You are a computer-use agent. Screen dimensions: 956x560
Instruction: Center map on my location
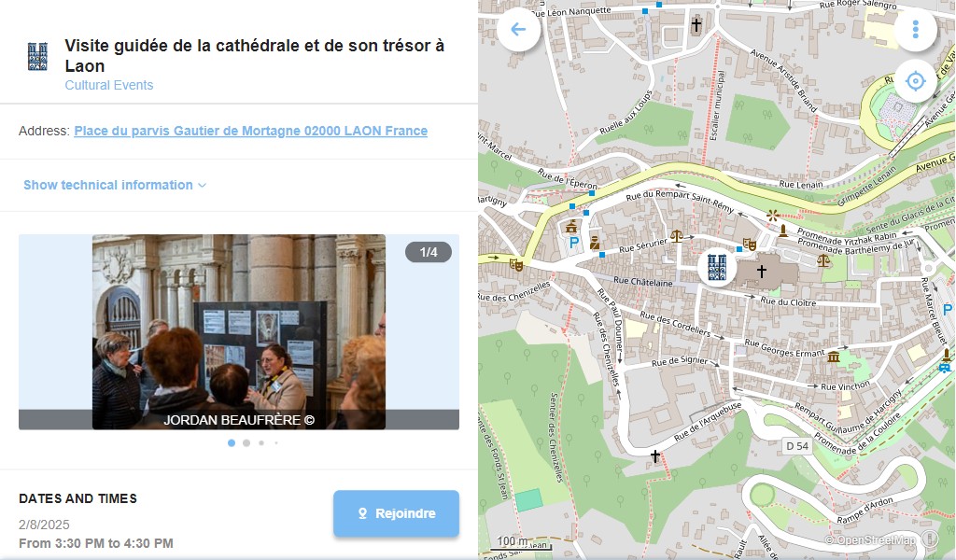[915, 80]
